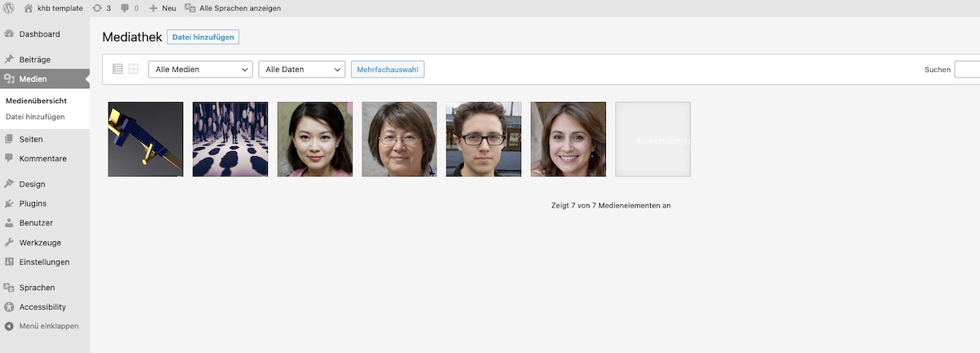
Task: Switch to grid view icon
Action: click(133, 69)
